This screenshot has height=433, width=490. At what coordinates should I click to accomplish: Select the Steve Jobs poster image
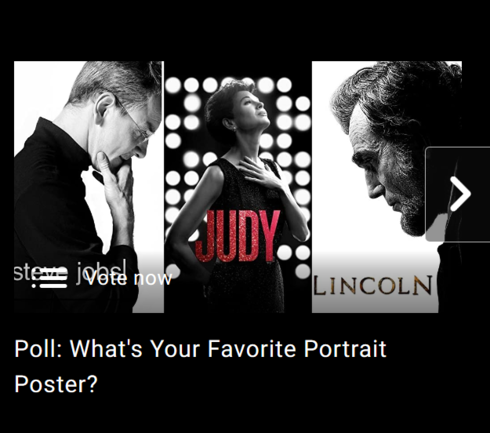coord(89,187)
